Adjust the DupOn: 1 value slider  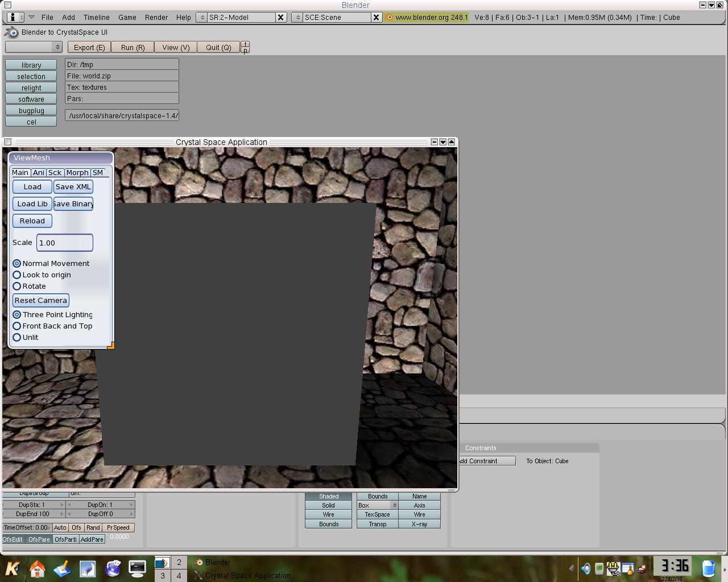[100, 505]
